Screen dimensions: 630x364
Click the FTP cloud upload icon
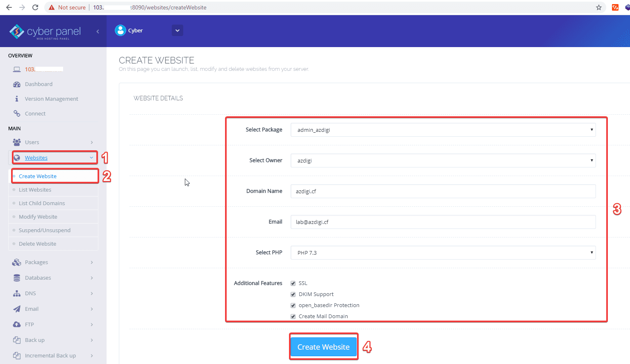17,325
